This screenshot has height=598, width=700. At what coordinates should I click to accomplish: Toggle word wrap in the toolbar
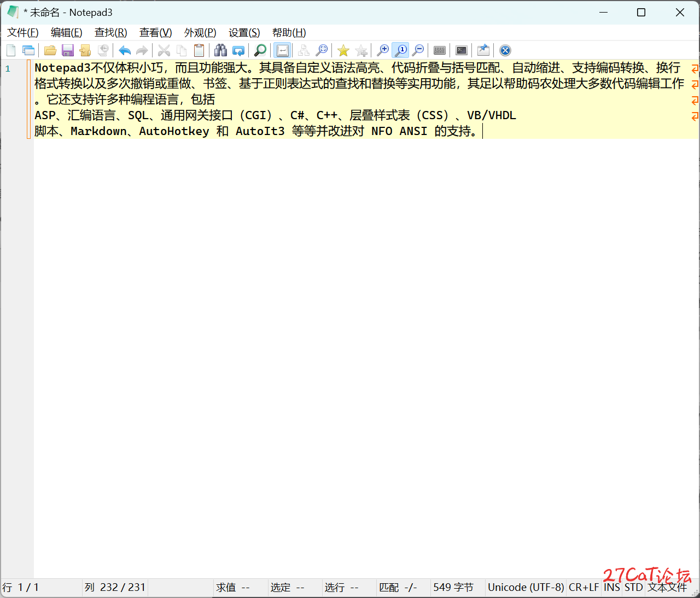(x=283, y=51)
